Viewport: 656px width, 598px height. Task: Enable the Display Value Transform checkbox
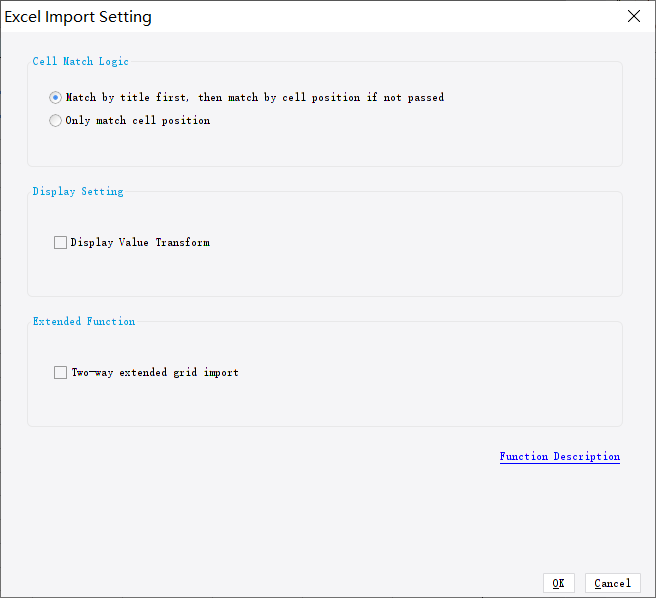click(x=61, y=242)
